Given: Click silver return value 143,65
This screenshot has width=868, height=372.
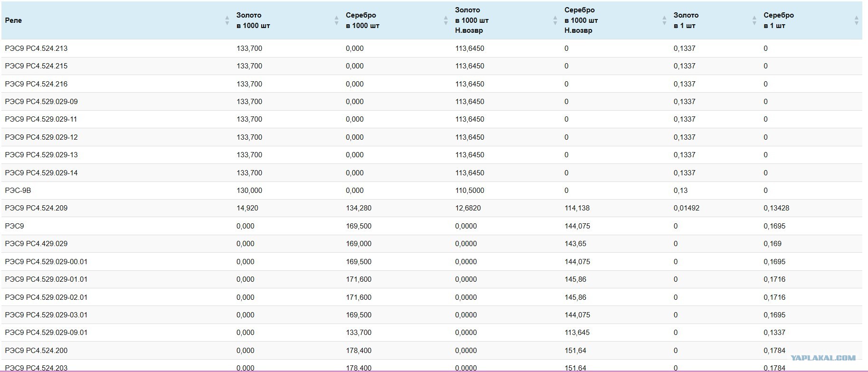Looking at the screenshot, I should (x=576, y=244).
